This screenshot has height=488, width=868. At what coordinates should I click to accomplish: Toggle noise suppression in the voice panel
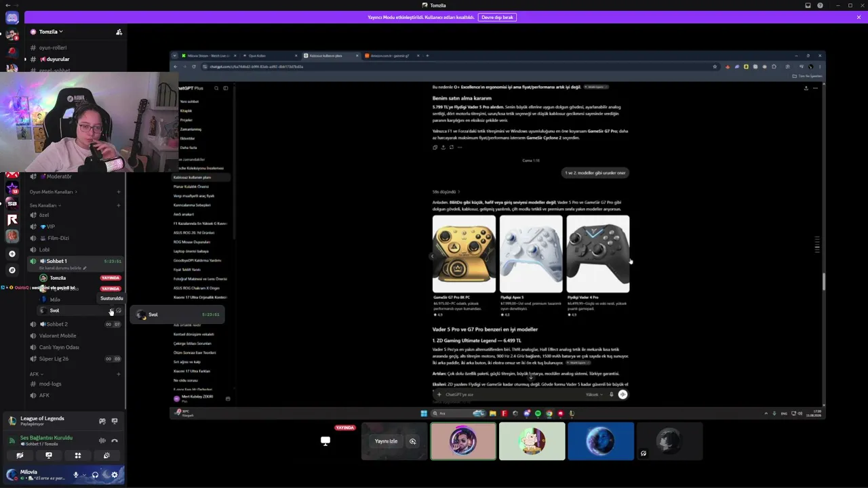tap(102, 441)
